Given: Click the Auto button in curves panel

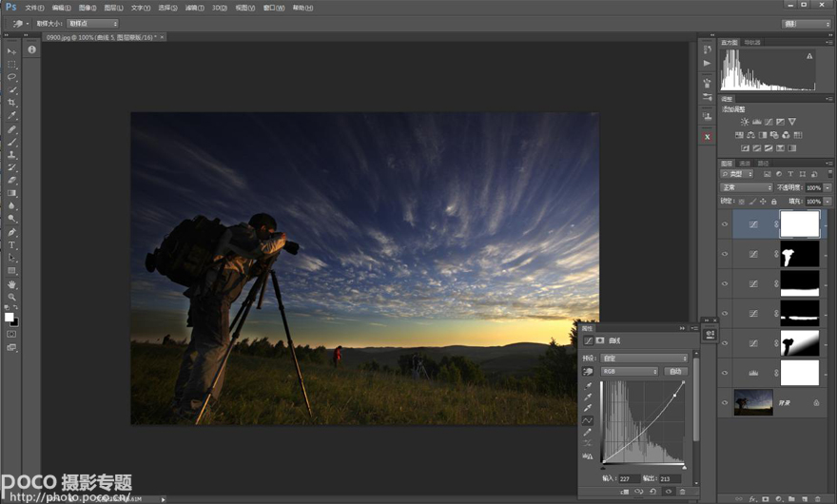Looking at the screenshot, I should (x=675, y=371).
